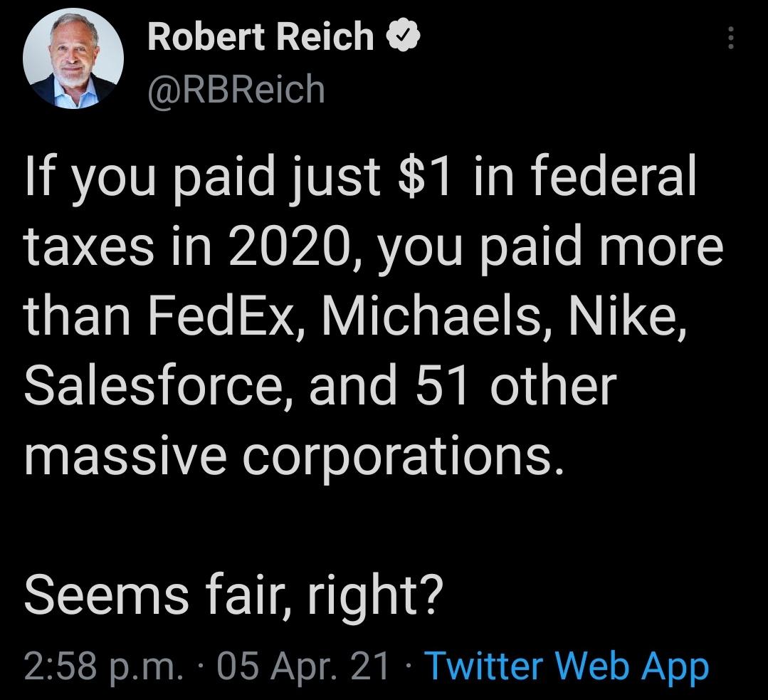Click the Robert Reich display name

tap(261, 38)
